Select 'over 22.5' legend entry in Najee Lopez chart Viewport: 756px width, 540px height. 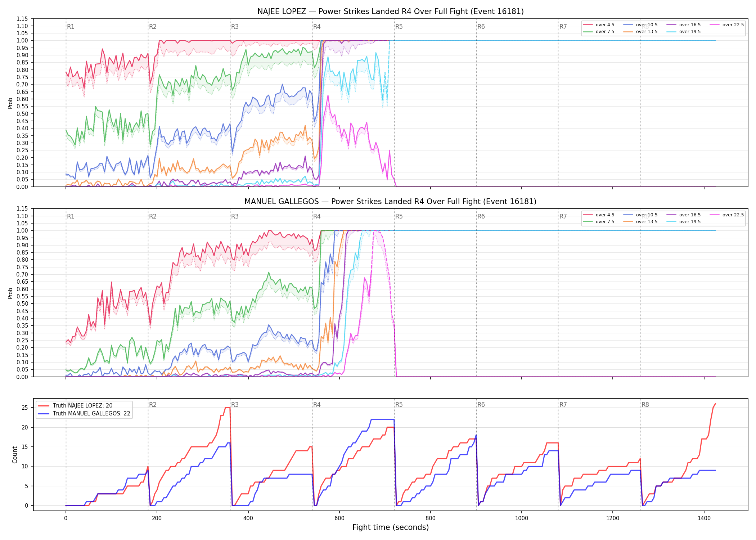coord(727,25)
